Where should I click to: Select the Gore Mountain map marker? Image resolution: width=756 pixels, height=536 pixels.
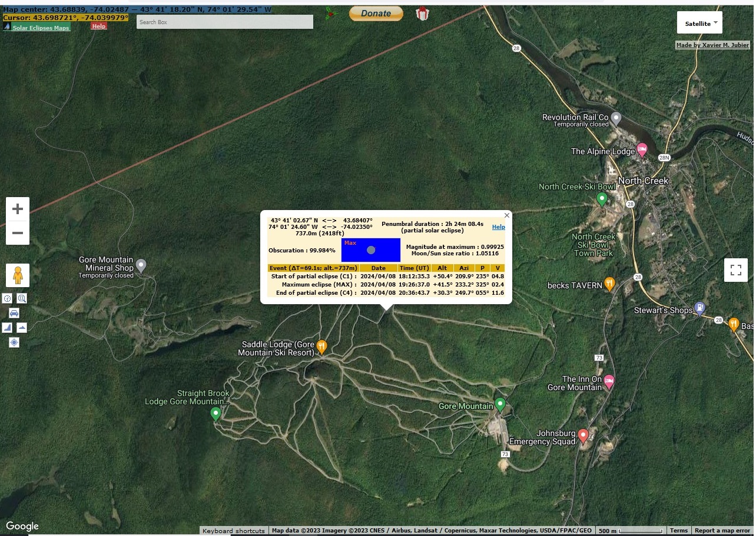pos(500,404)
